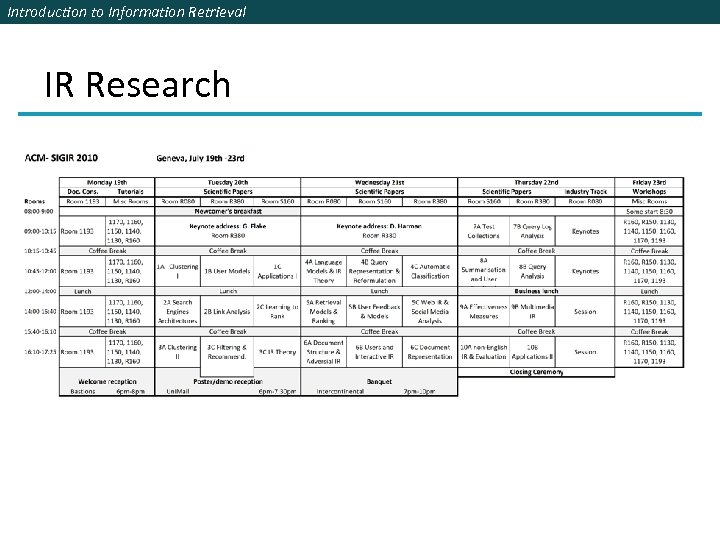720x540 pixels.
Task: Select the '08:00-9:00' time label
Action: pos(39,211)
